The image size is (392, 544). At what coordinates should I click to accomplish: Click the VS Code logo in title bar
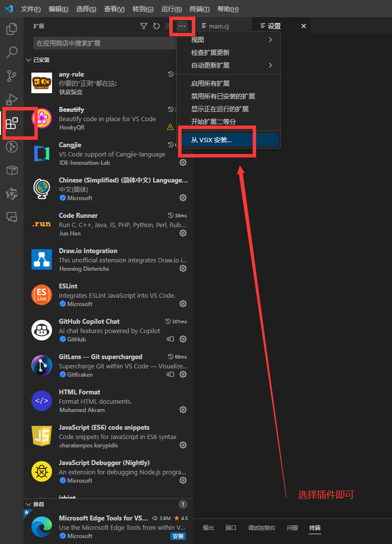pos(9,9)
